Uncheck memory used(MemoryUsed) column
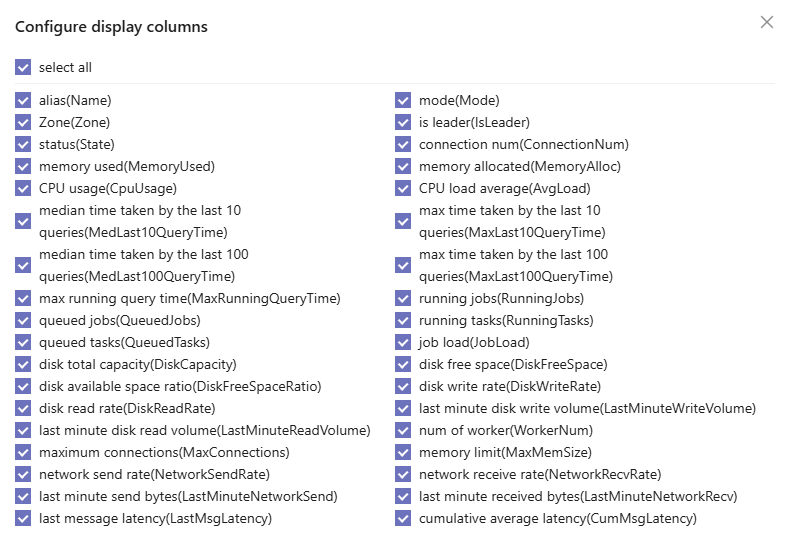 click(23, 166)
